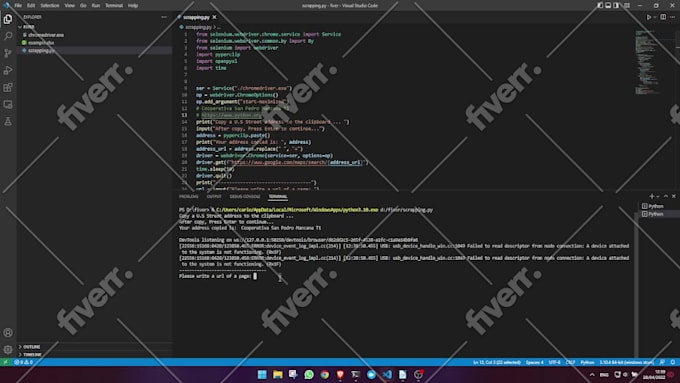Toggle bottom panel layout icon

click(608, 6)
